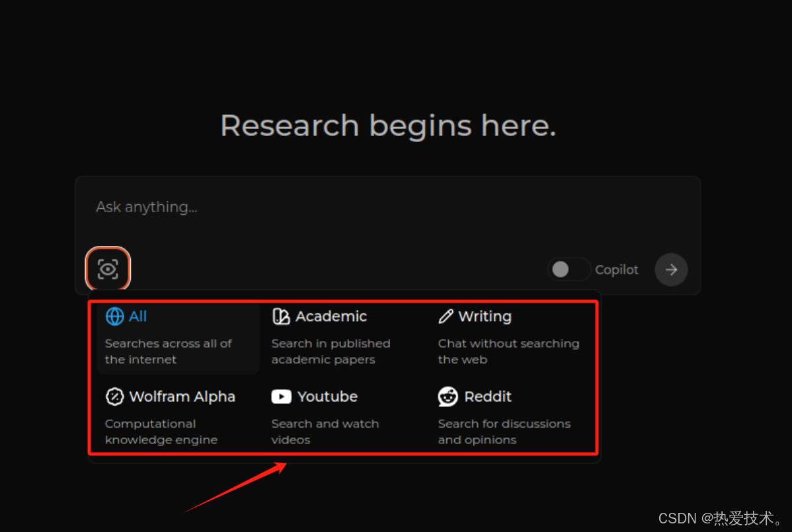This screenshot has height=532, width=792.
Task: Choose the All focus label
Action: (138, 317)
